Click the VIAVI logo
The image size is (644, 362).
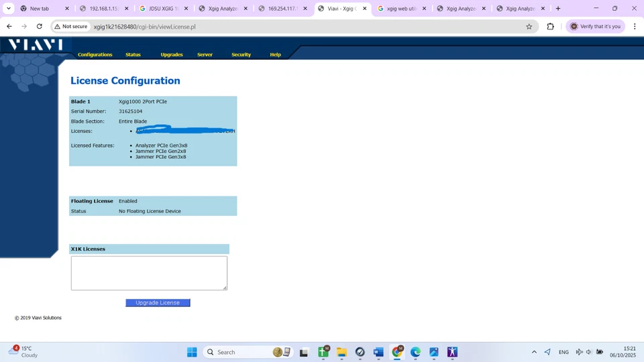click(36, 44)
